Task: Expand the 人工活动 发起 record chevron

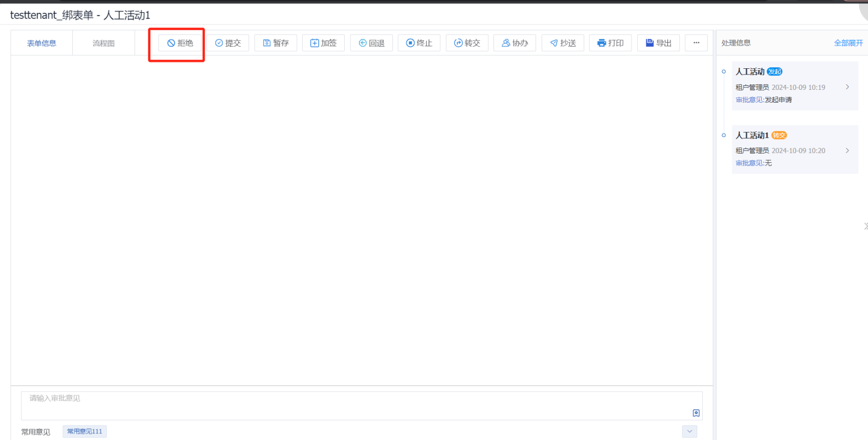Action: (x=847, y=87)
